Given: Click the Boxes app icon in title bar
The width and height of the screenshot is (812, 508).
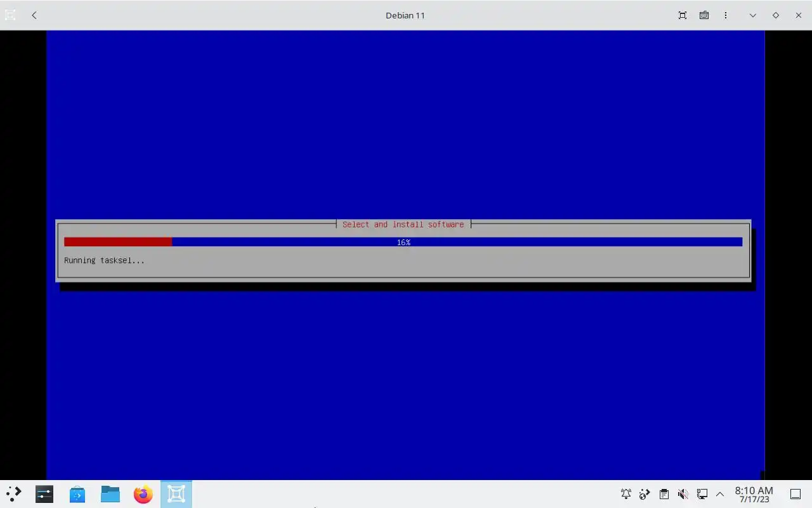Looking at the screenshot, I should [x=10, y=15].
